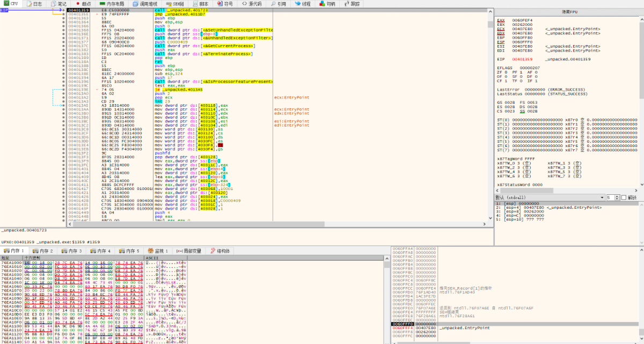Select the call to GetCurrentProcess line
The image size is (644, 344).
point(204,47)
